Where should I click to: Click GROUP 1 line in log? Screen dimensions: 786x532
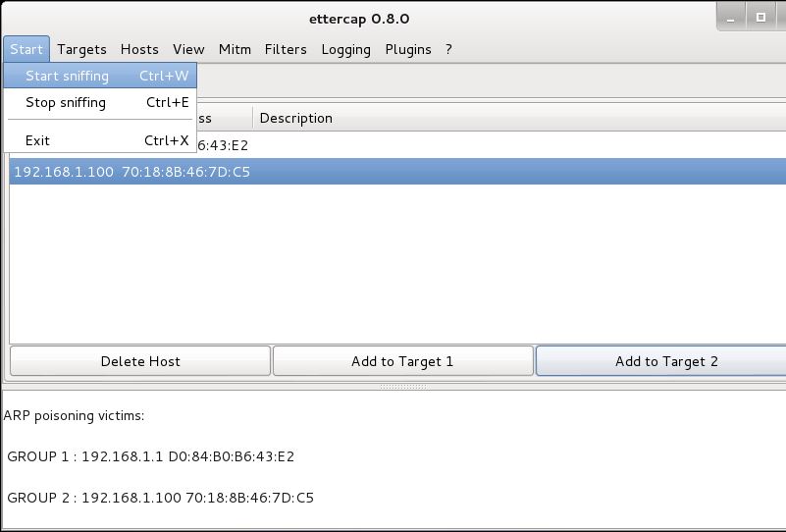click(151, 456)
